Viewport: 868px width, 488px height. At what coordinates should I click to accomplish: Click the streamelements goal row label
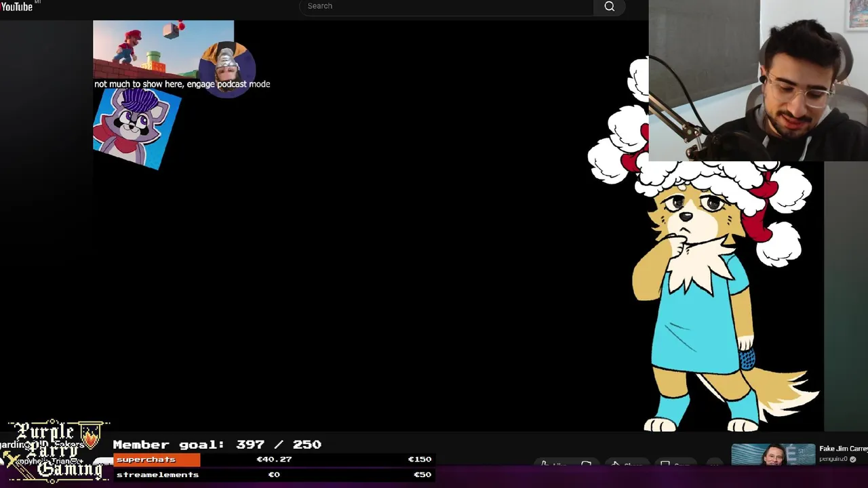click(x=157, y=474)
